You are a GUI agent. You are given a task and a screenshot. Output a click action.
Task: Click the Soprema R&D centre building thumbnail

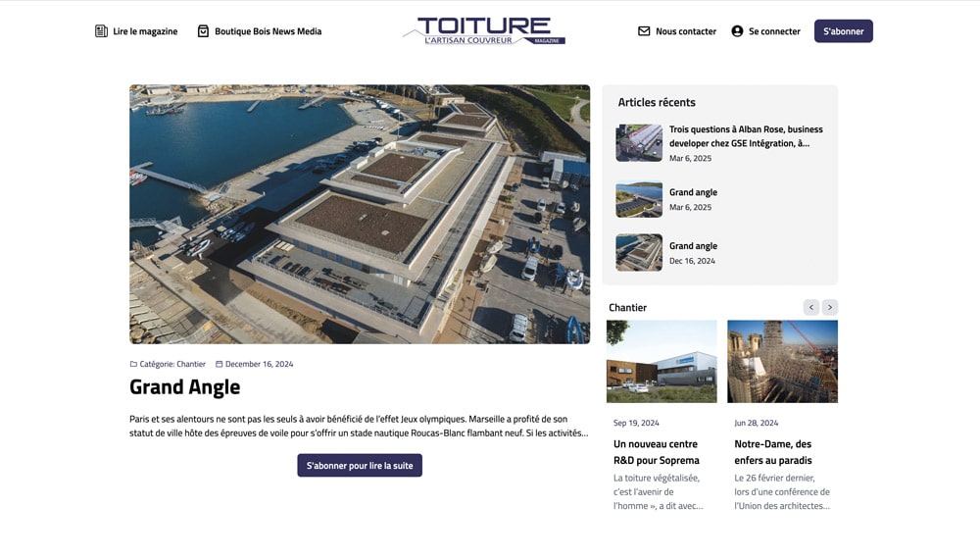click(x=661, y=362)
